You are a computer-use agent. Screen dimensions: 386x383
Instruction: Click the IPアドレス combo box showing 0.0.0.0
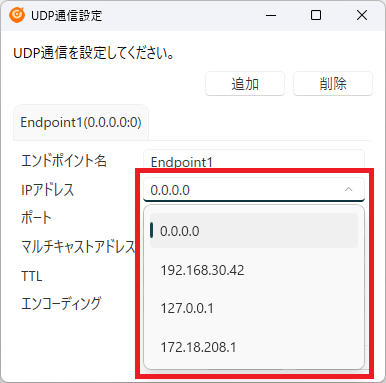click(x=254, y=190)
